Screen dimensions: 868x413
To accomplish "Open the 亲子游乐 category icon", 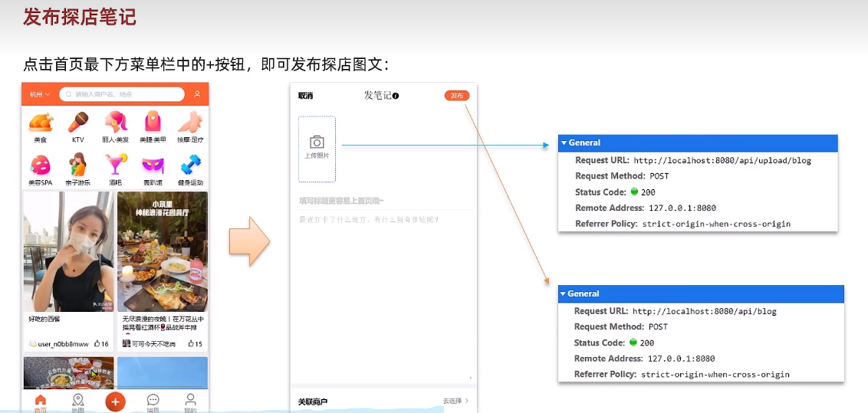I will (x=77, y=164).
